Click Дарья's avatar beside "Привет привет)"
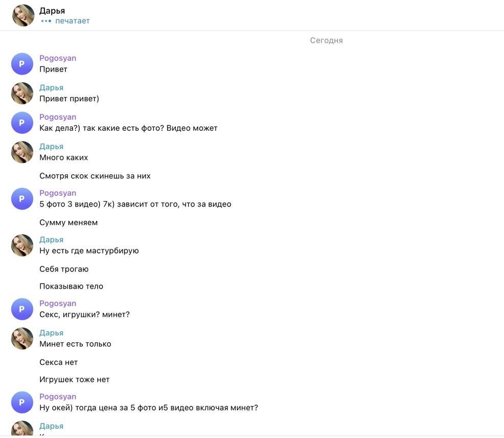This screenshot has width=504, height=438. pos(22,94)
